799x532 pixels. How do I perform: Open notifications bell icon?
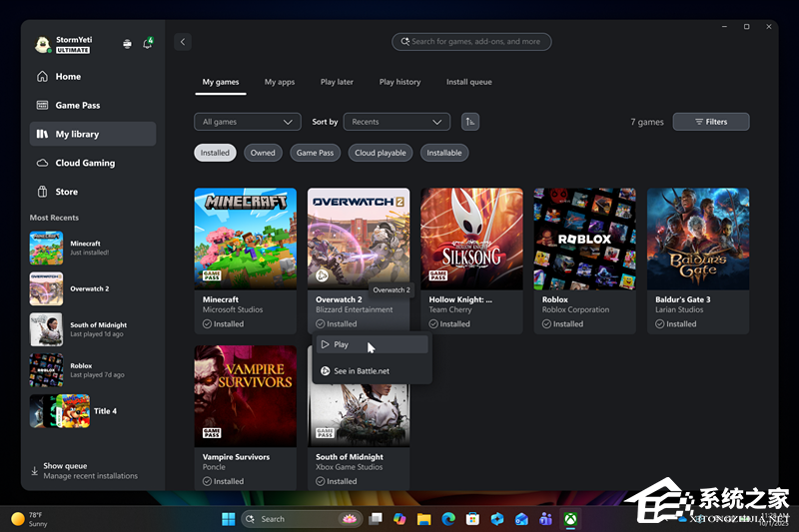(148, 44)
